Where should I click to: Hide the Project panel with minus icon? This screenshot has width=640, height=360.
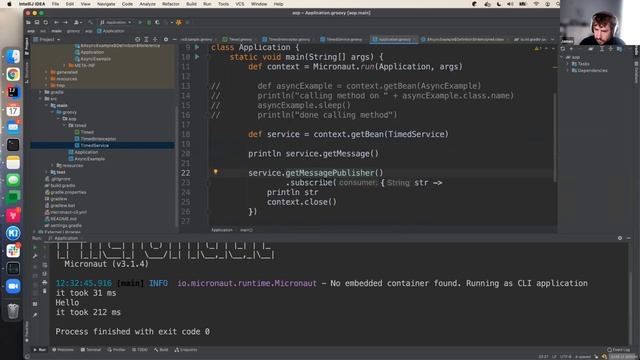174,40
